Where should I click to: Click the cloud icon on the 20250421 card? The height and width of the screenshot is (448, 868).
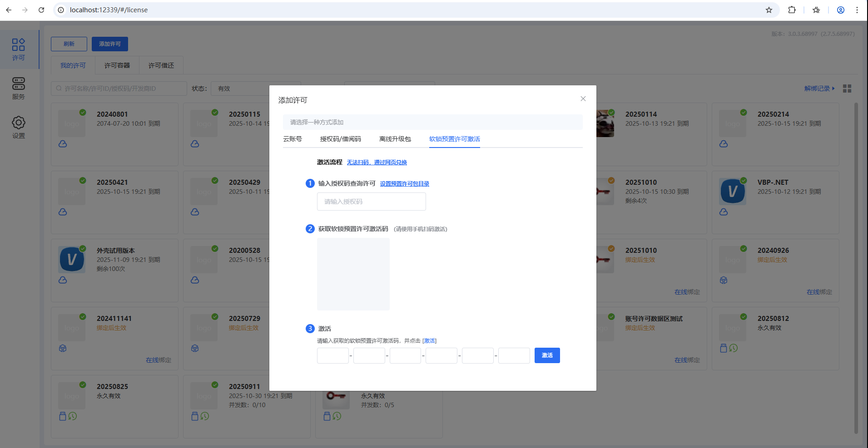pyautogui.click(x=63, y=212)
